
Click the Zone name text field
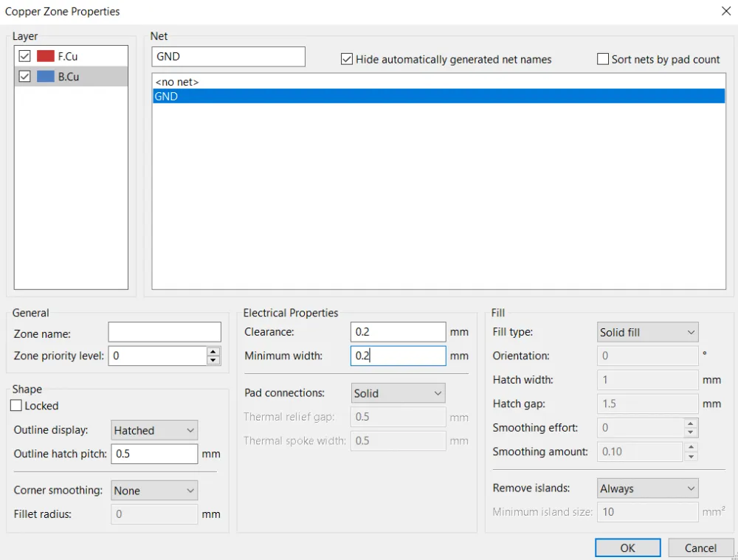click(x=165, y=332)
